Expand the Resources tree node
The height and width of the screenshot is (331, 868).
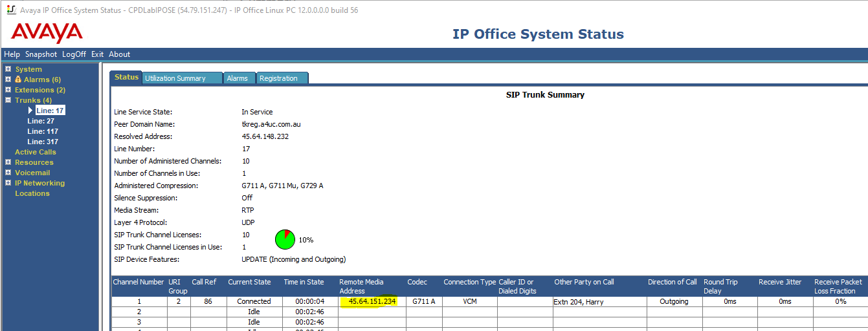(8, 162)
